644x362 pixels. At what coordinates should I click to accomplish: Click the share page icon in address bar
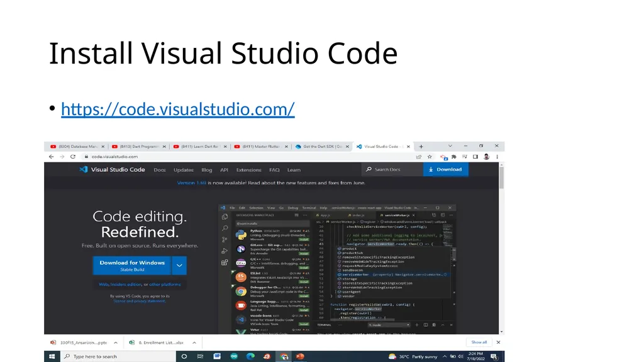tap(419, 157)
